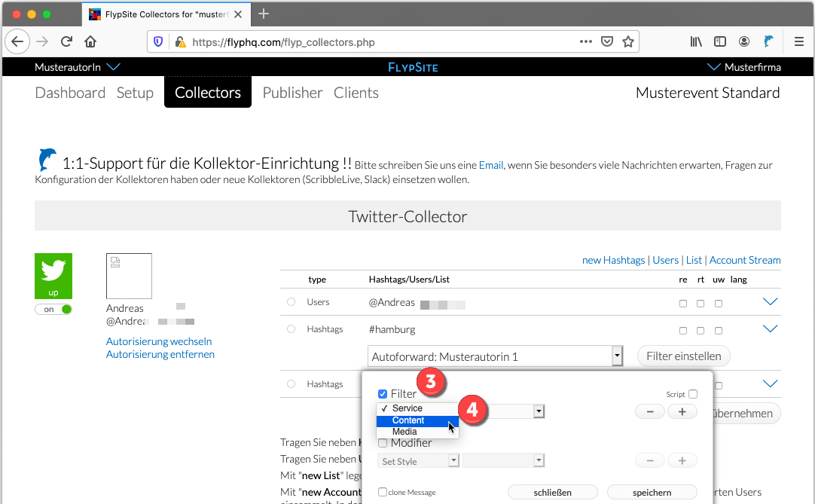
Task: Click the browser forward arrow
Action: pos(42,41)
